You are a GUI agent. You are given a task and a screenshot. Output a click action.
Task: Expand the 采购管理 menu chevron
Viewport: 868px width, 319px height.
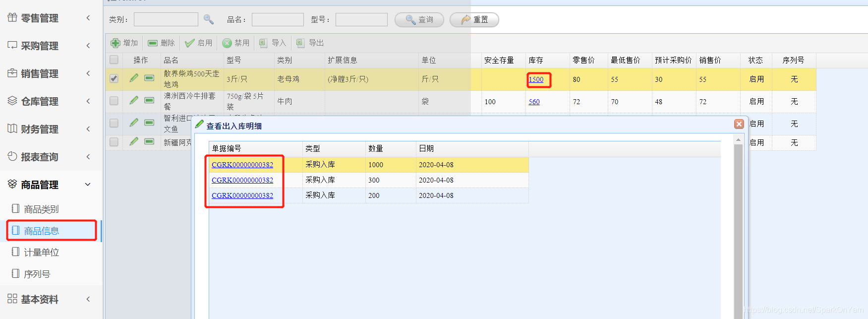[x=88, y=46]
